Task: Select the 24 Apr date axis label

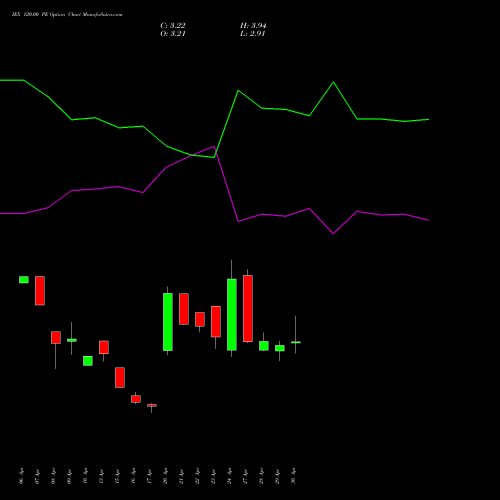Action: pyautogui.click(x=230, y=476)
